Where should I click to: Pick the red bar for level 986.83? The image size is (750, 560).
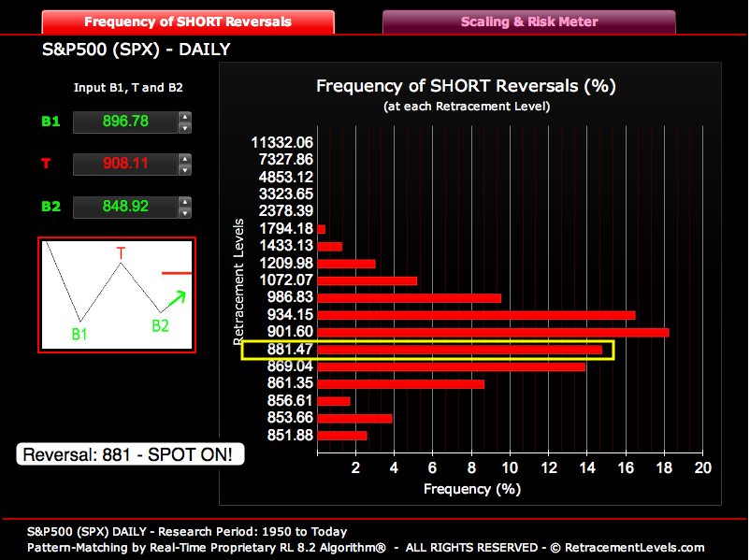click(x=410, y=298)
